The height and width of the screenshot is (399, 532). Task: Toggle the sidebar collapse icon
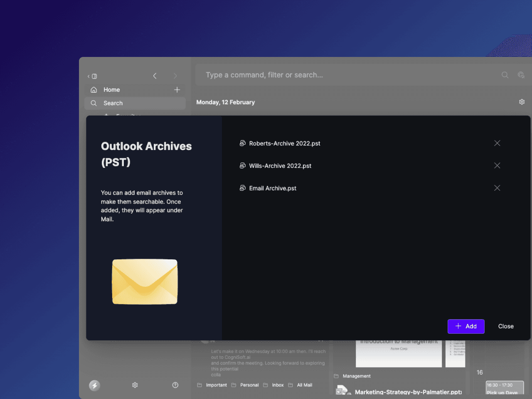coord(92,76)
